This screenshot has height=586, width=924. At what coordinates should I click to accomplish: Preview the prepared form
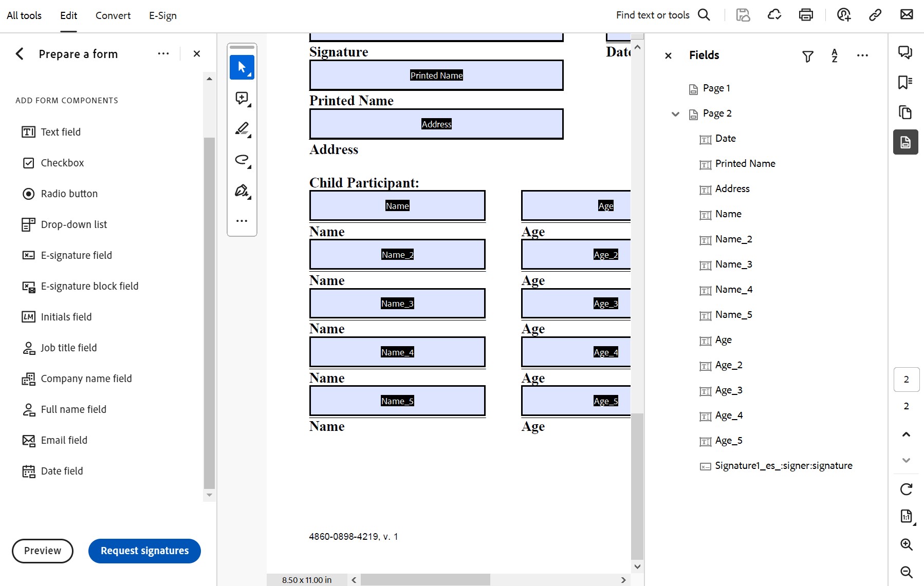point(42,551)
